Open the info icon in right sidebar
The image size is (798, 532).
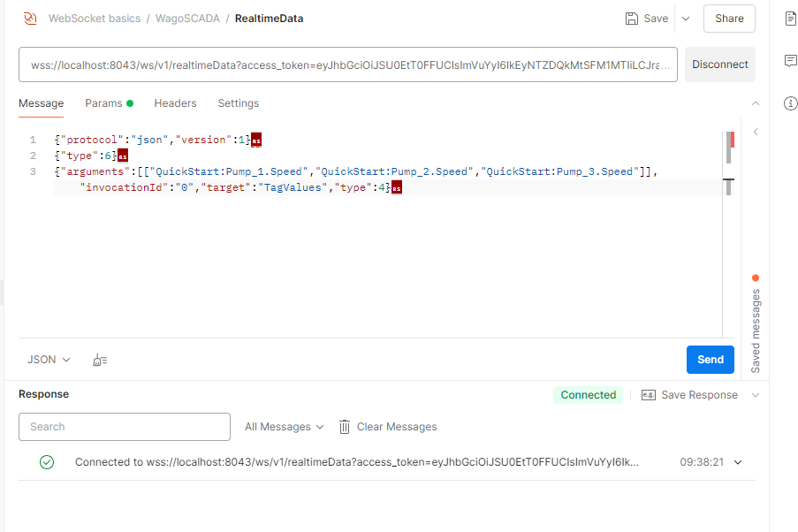(790, 103)
